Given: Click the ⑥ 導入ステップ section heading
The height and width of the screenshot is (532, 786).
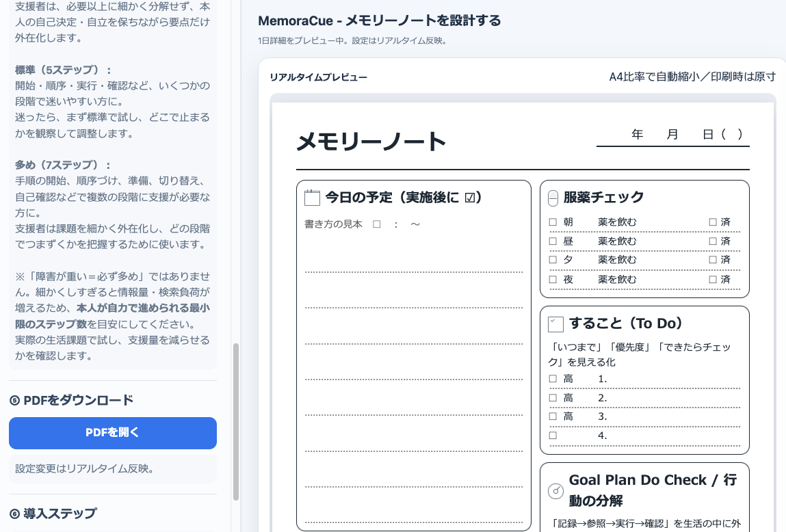Looking at the screenshot, I should [53, 514].
